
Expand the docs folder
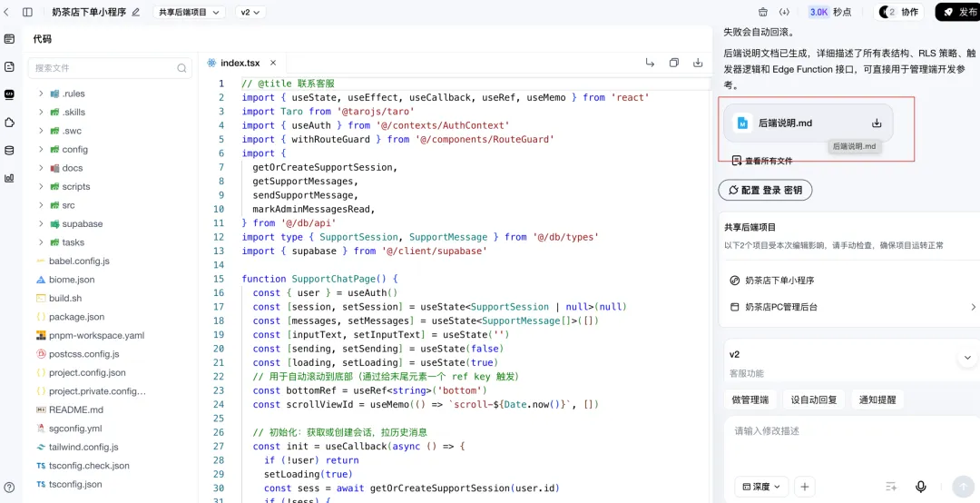[x=41, y=168]
